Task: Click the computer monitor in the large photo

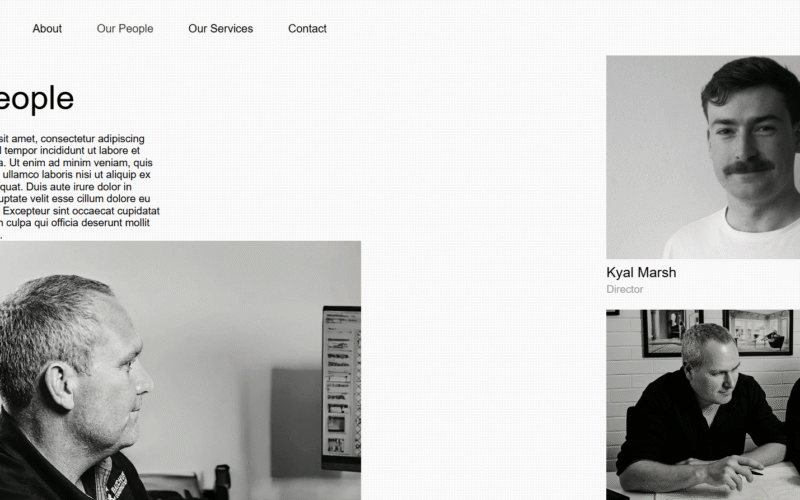Action: click(341, 388)
